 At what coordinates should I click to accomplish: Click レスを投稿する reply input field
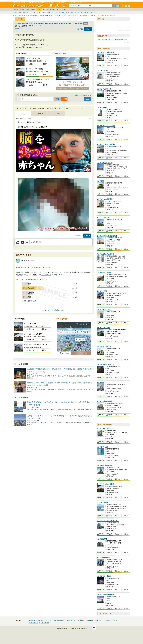coord(57,242)
